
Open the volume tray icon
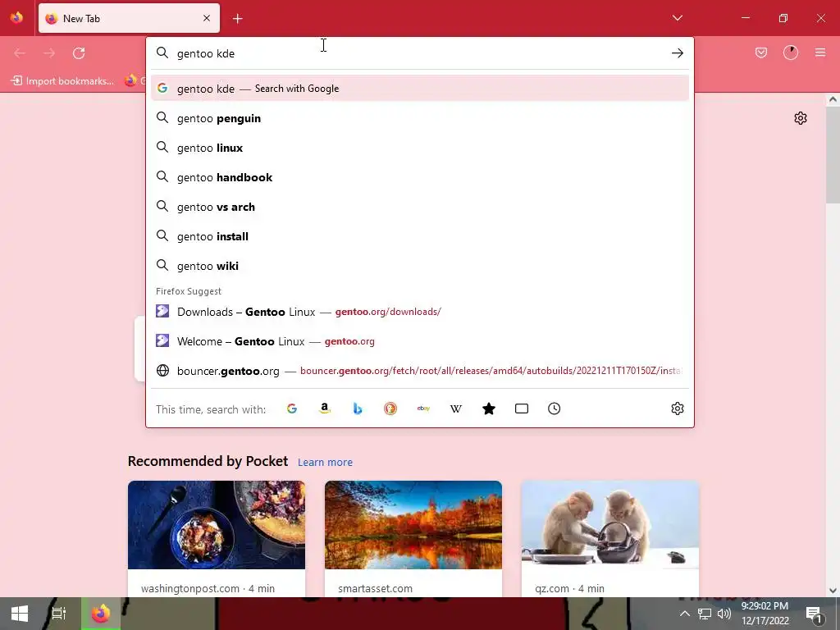[x=724, y=614]
